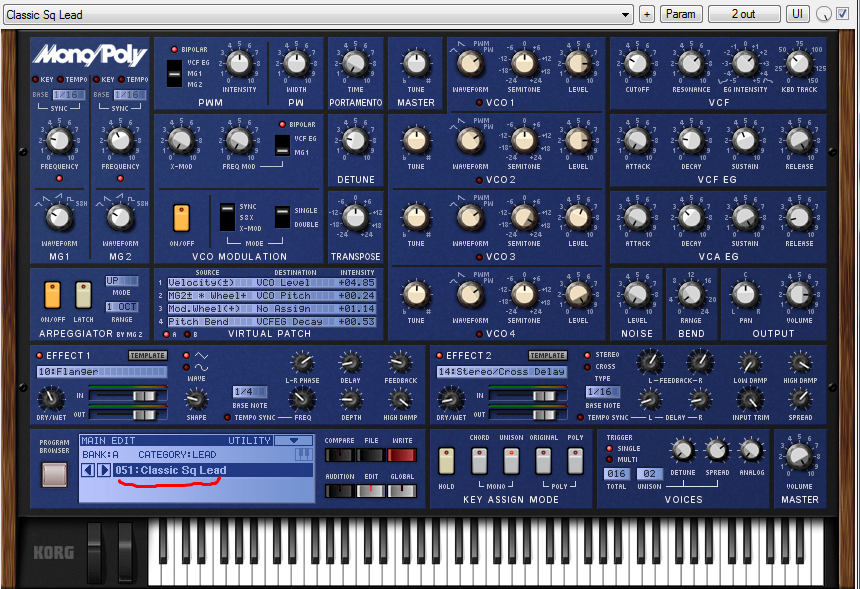Click the Output Pan knob

pos(745,294)
